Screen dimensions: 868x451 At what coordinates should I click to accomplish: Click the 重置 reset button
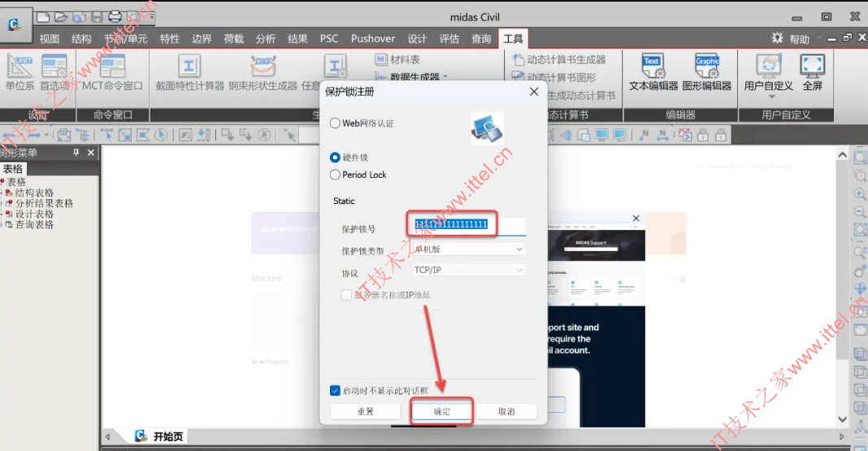366,411
